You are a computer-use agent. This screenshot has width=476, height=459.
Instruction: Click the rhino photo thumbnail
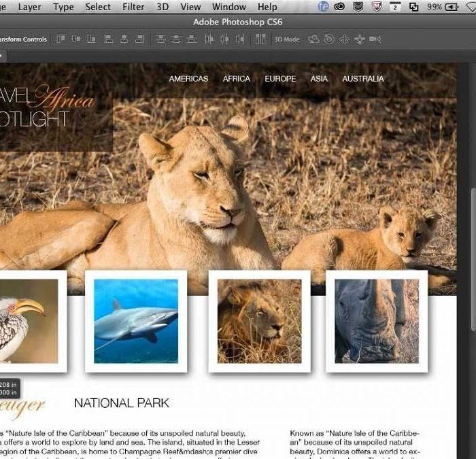click(377, 321)
